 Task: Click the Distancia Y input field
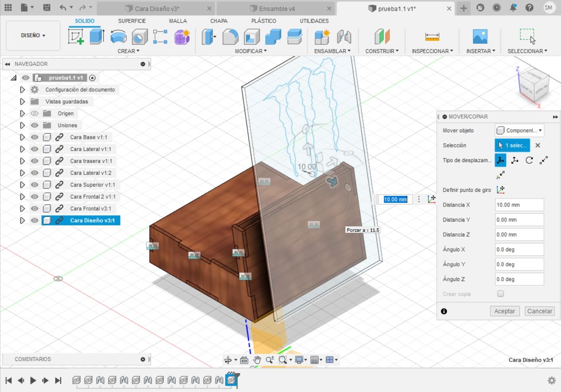[x=519, y=220]
